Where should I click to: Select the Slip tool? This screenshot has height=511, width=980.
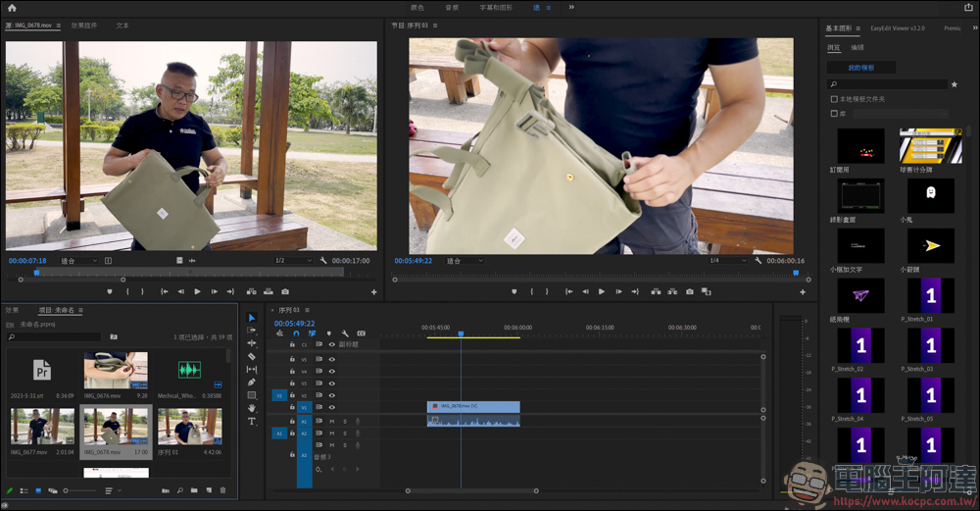click(x=252, y=370)
